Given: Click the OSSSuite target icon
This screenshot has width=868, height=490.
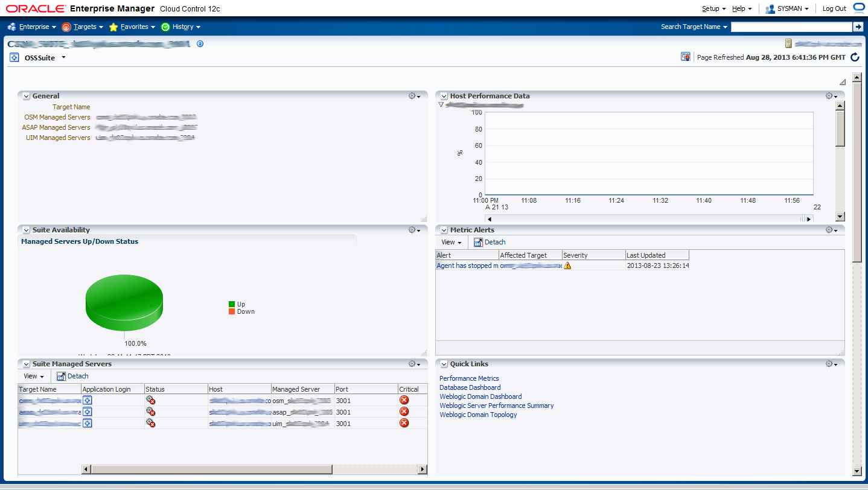Looking at the screenshot, I should coord(14,57).
